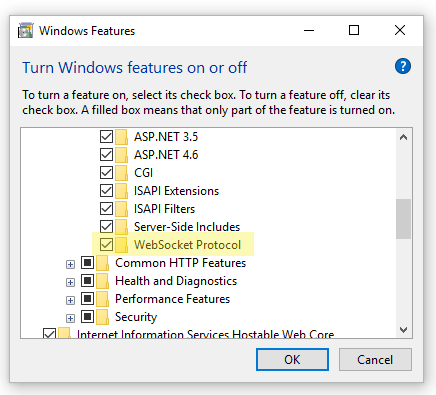
Task: Select the ISAPI Filters label
Action: (x=164, y=209)
